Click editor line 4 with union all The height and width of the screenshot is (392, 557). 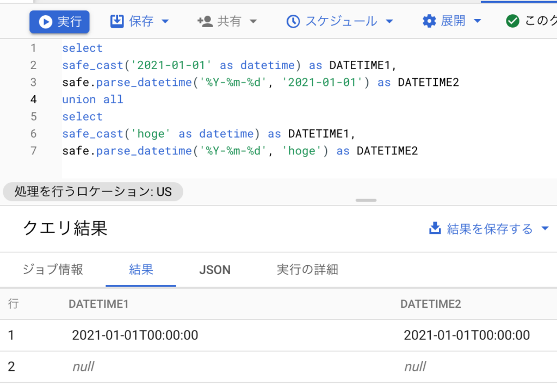coord(92,99)
